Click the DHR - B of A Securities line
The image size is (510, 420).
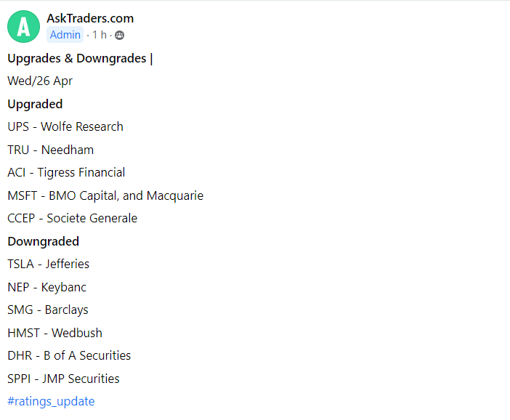[69, 355]
